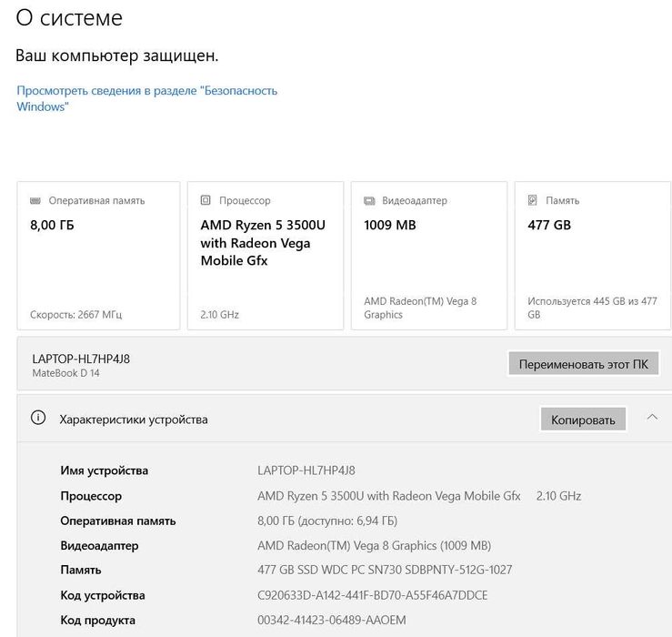Click the Код продукта row label
Screen dimensions: 672x637
pos(97,621)
